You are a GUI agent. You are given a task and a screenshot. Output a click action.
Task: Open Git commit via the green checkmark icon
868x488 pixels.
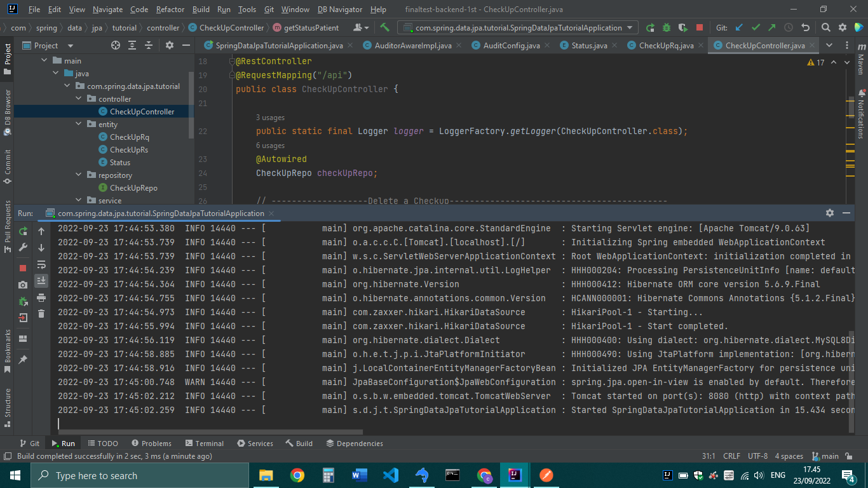click(x=756, y=28)
